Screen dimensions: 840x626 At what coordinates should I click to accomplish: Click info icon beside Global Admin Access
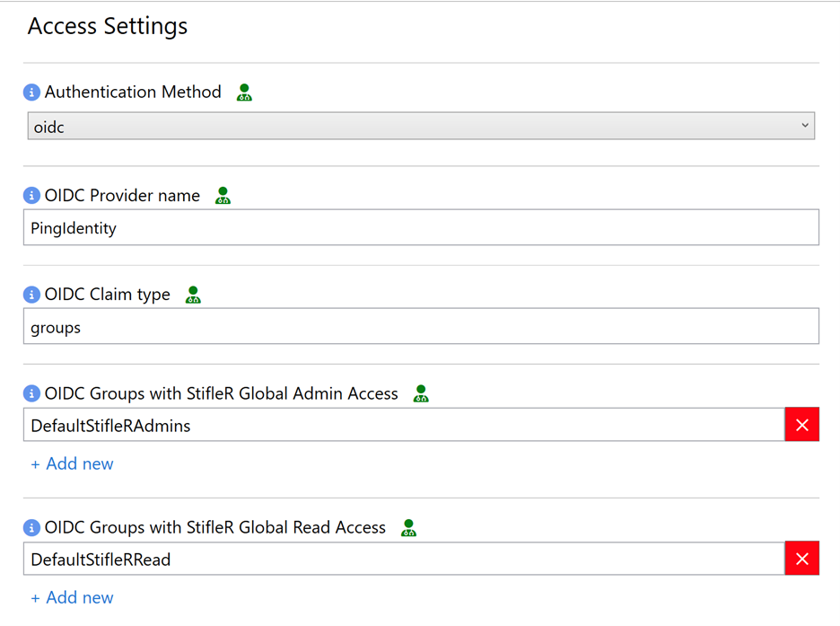[x=32, y=393]
